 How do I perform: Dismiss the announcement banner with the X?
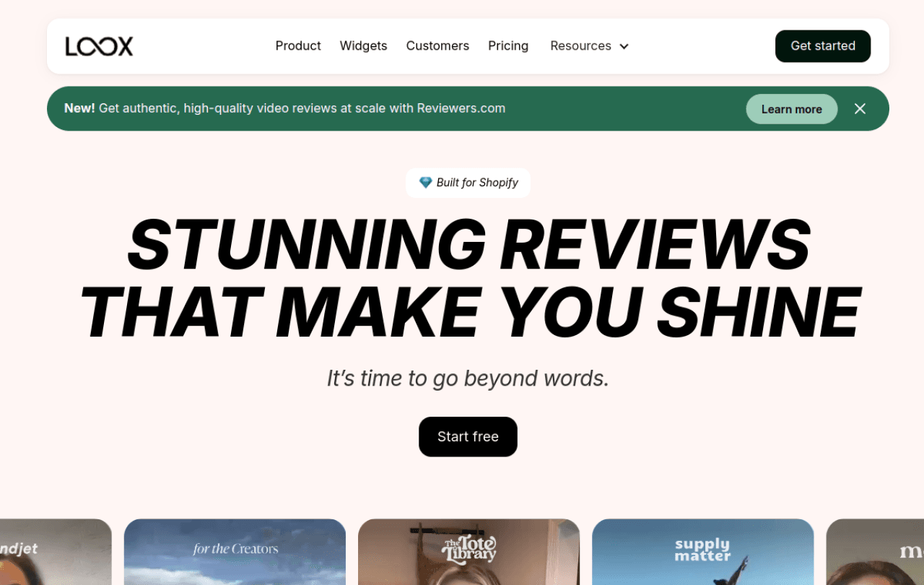click(x=860, y=108)
